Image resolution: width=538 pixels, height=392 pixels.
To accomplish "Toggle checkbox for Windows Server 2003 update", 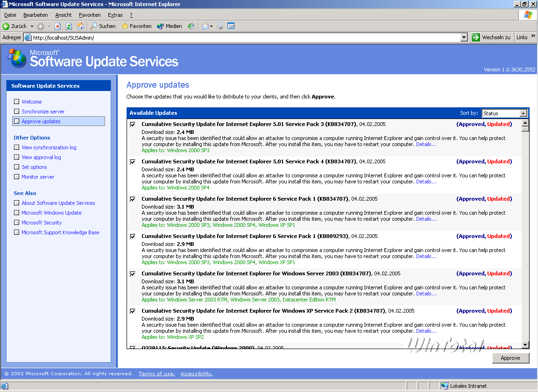I will pyautogui.click(x=133, y=274).
